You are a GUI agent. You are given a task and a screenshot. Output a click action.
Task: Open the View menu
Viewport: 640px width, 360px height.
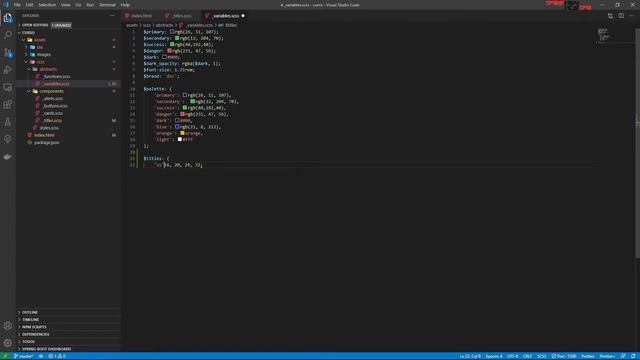point(66,5)
